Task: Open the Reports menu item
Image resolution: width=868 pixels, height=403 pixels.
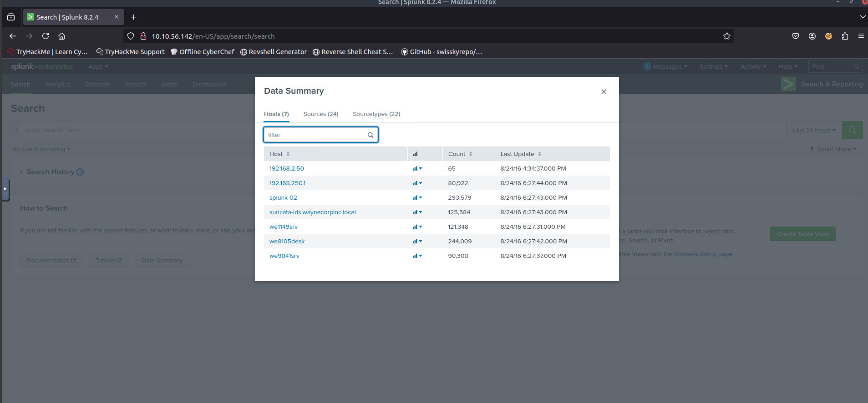Action: 136,85
